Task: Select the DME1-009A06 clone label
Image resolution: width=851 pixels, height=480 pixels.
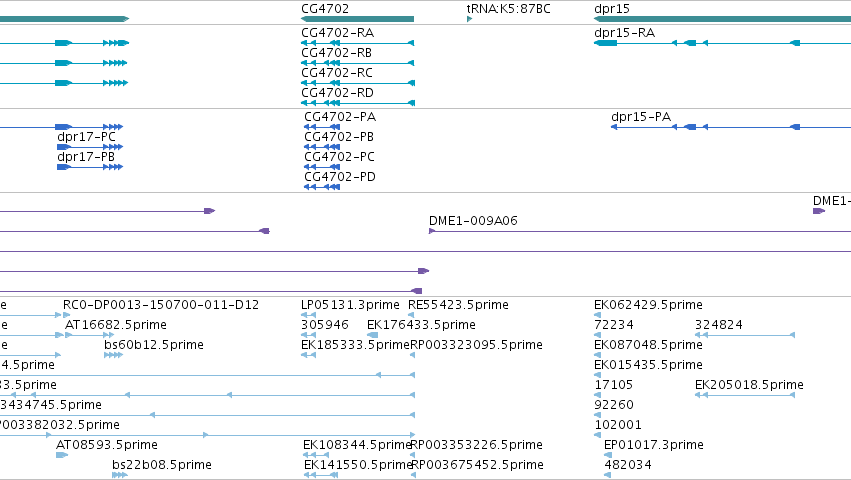Action: (473, 221)
